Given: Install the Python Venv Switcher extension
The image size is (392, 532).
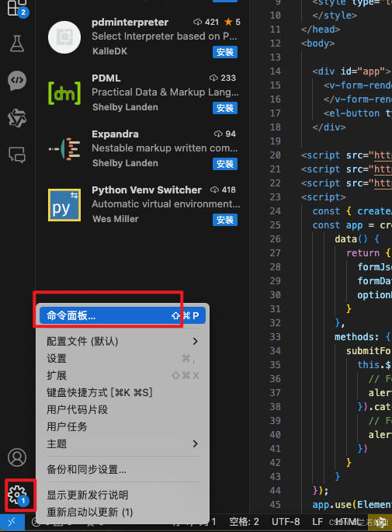Looking at the screenshot, I should 225,221.
